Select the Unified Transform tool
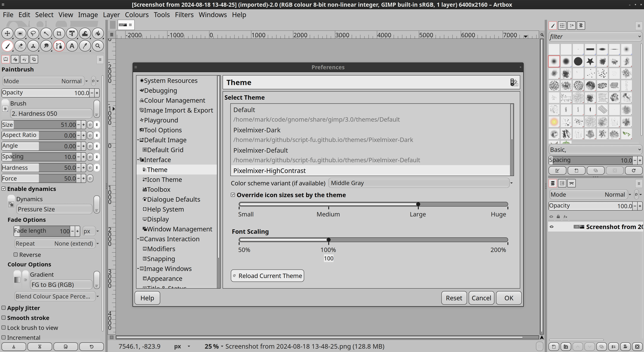This screenshot has width=644, height=352. click(x=72, y=33)
